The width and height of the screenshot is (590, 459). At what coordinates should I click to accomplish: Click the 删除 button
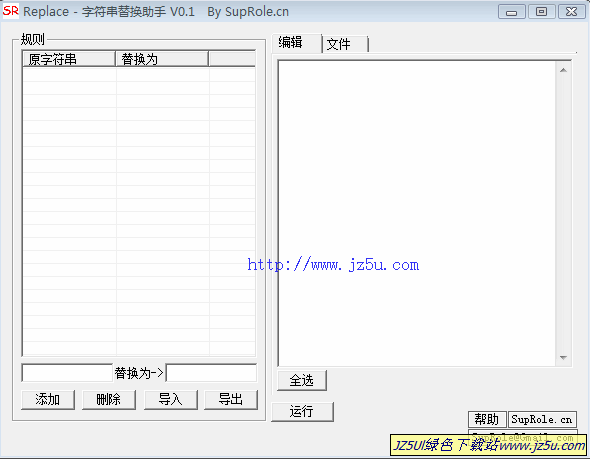pyautogui.click(x=109, y=399)
